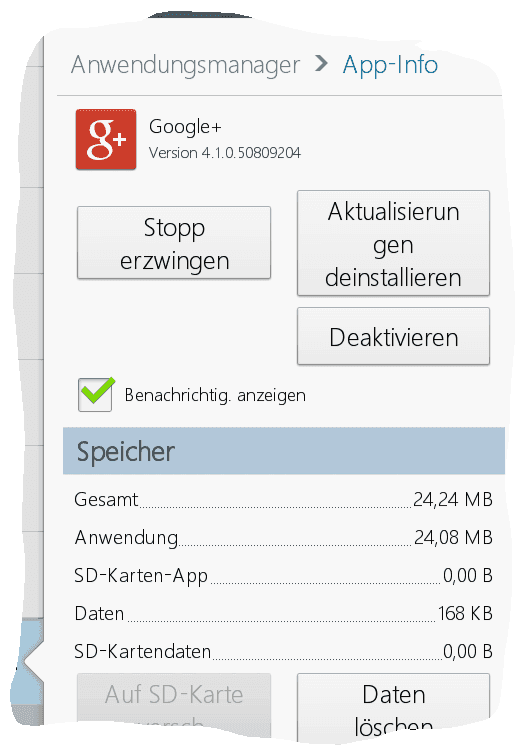Select the App-Info breadcrumb label

(x=390, y=65)
